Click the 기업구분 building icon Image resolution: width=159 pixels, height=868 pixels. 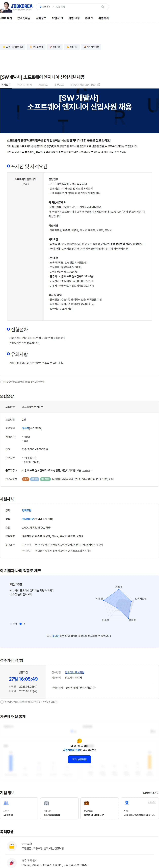[46, 803]
